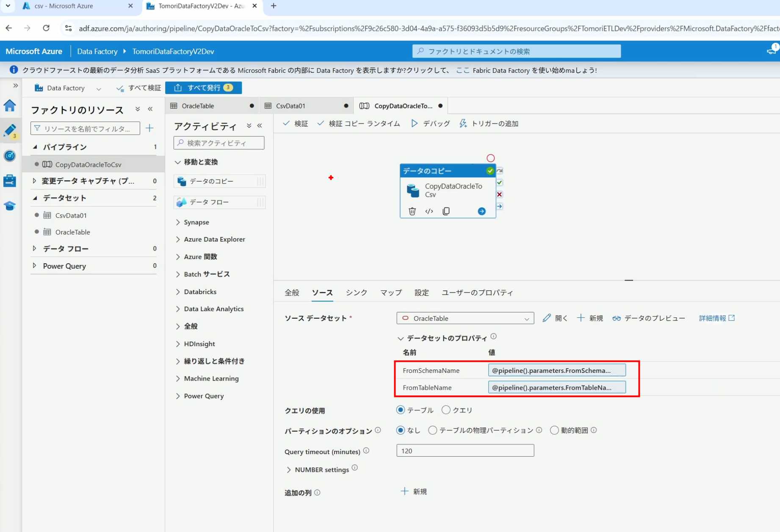The image size is (780, 532).
Task: Select テーブルの物理パーティション partition option
Action: [x=432, y=430]
